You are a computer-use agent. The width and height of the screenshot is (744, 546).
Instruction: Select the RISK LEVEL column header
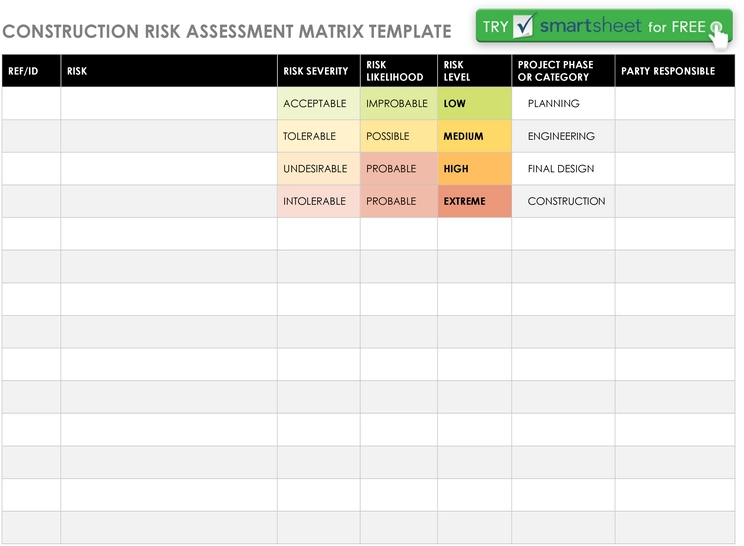pos(474,71)
